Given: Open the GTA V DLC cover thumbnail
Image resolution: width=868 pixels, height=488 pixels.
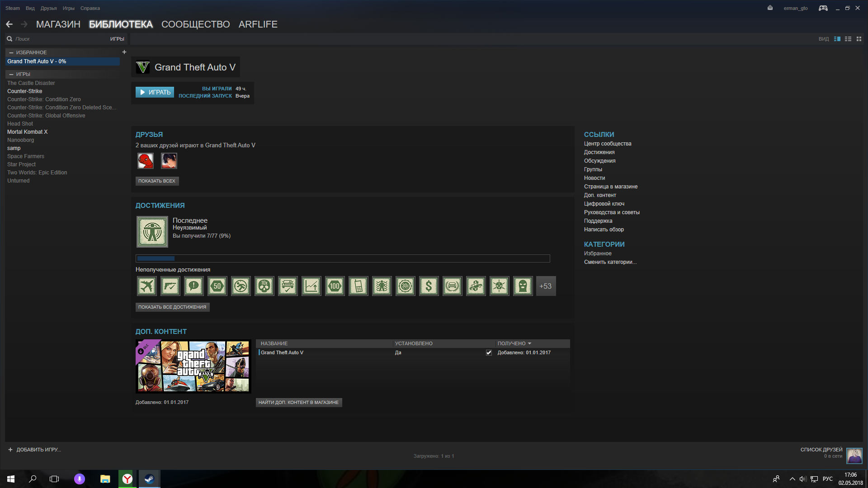Looking at the screenshot, I should tap(193, 366).
